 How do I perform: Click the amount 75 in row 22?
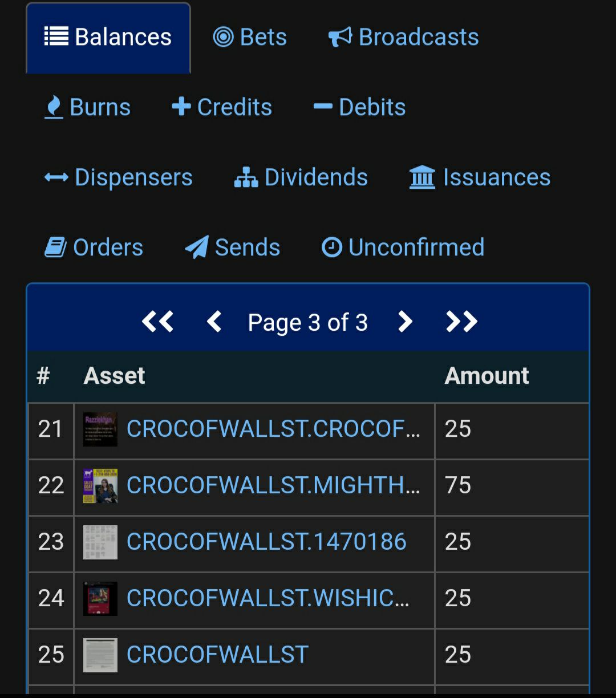458,485
